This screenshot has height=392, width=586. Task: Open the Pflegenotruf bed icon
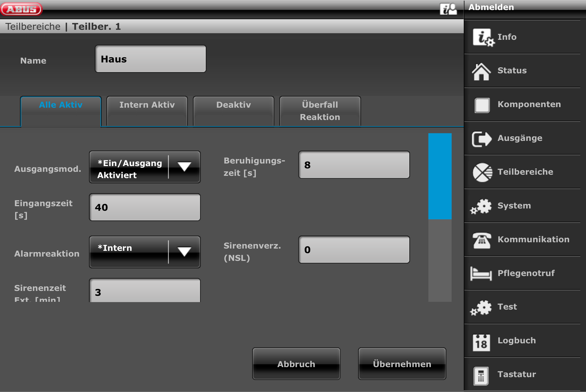point(481,274)
